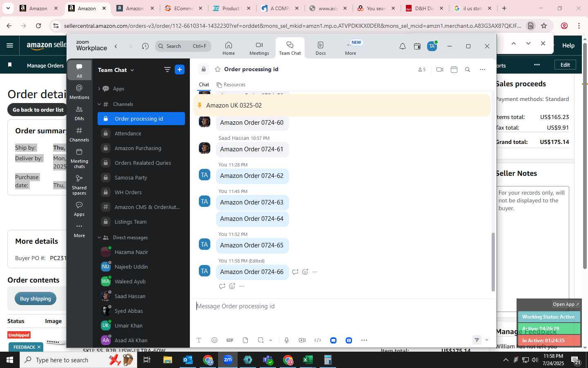The width and height of the screenshot is (588, 368).
Task: Insert code snippet in composer
Action: point(318,340)
